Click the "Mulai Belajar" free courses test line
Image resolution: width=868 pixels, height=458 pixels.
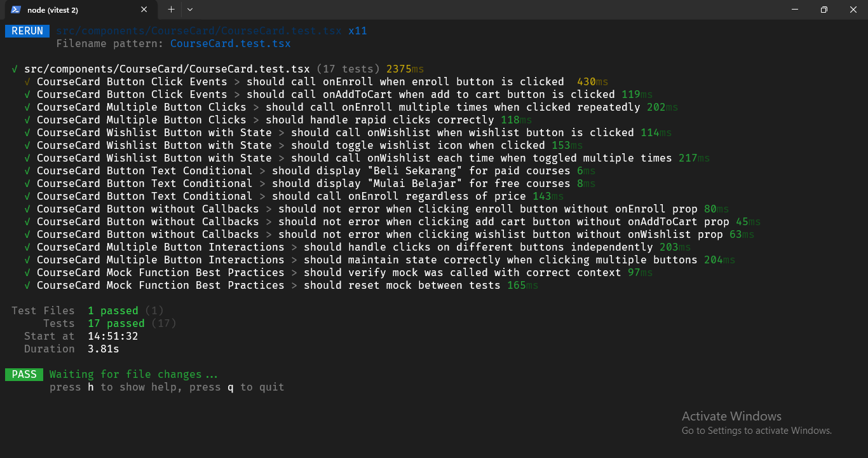421,184
